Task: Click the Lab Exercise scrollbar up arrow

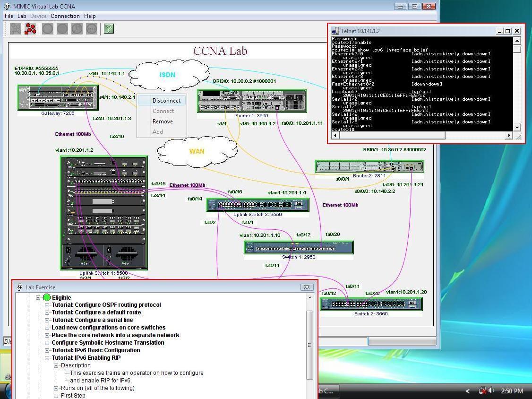Action: coord(309,297)
